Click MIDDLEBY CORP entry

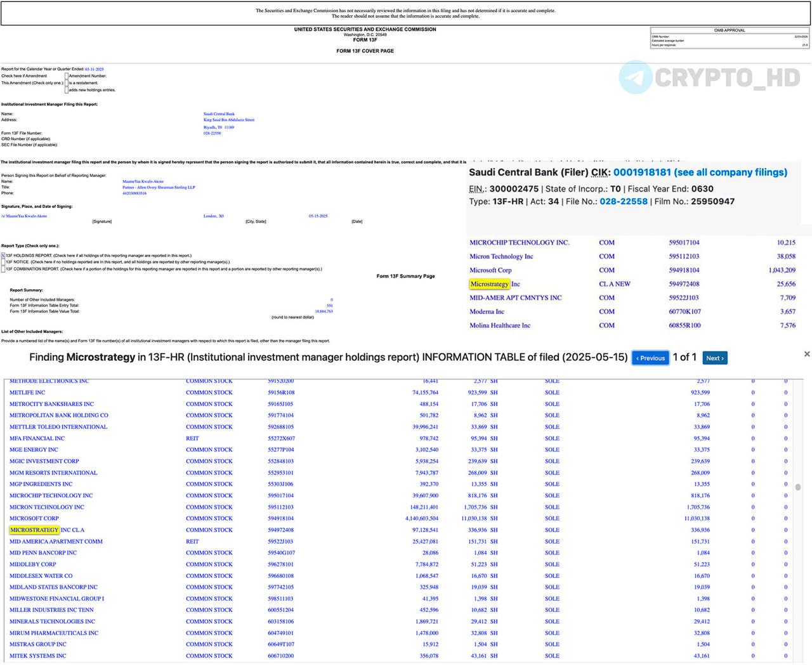click(33, 564)
